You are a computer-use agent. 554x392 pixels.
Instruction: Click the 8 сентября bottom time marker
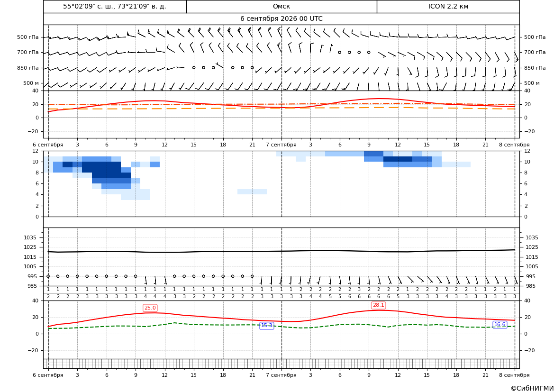514,375
